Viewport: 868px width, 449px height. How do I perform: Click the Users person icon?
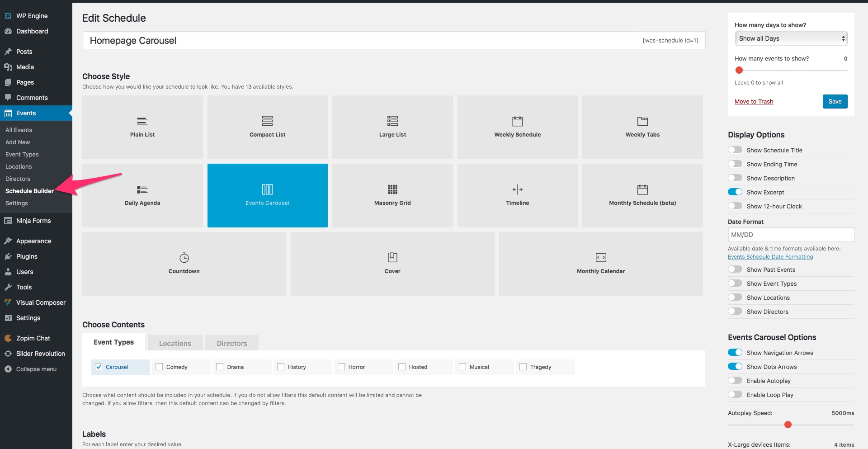point(8,272)
